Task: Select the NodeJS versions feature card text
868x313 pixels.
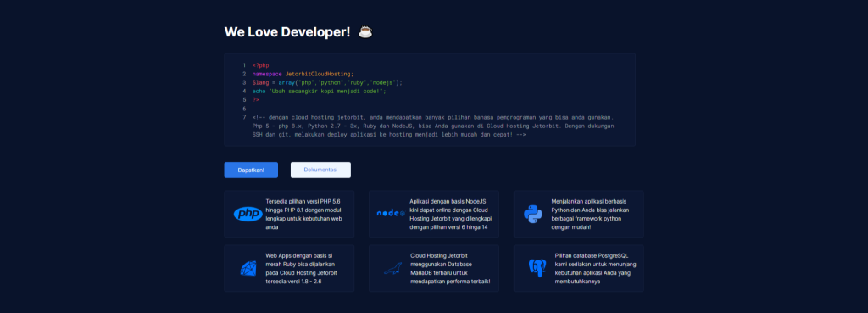Action: point(451,215)
